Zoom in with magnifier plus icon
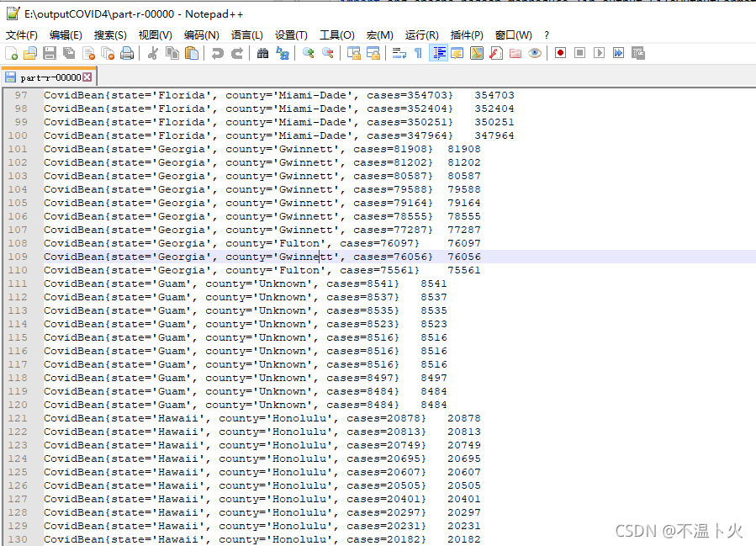Image resolution: width=756 pixels, height=546 pixels. pos(308,53)
